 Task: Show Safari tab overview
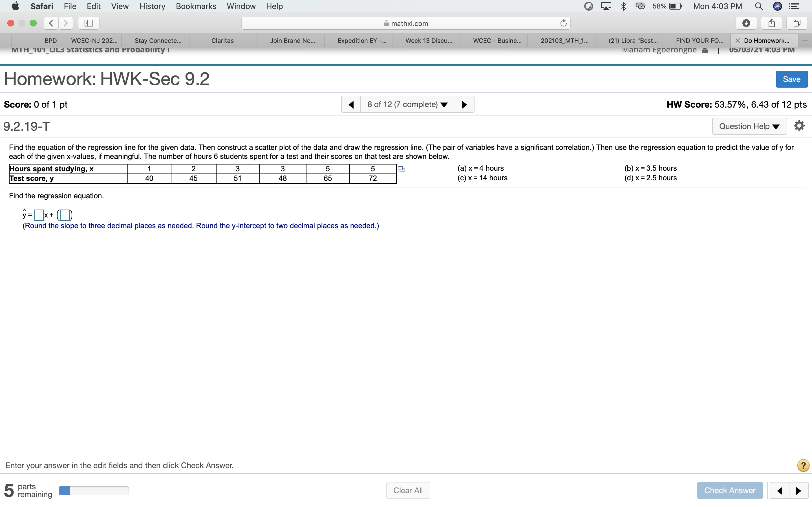point(797,23)
